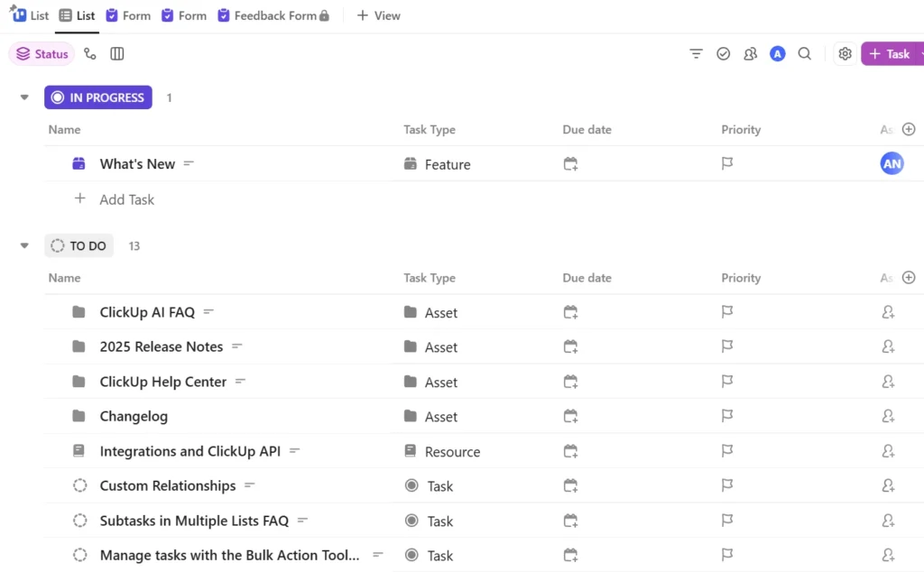Set priority flag for What's New
Screen dimensions: 924x572
coord(727,163)
